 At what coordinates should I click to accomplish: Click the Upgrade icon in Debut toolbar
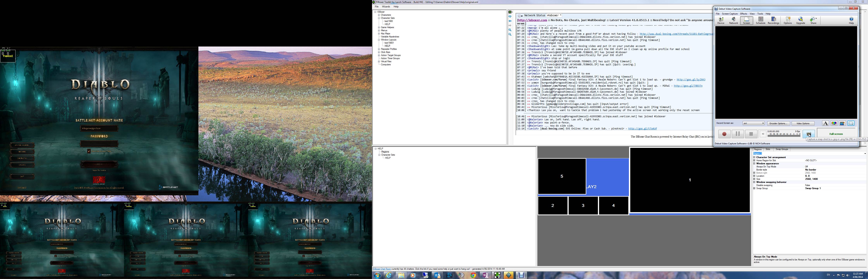coord(801,21)
